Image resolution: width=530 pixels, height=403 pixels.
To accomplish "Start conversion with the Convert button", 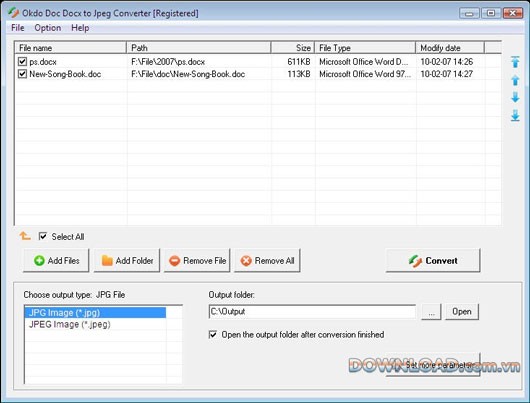I will tap(433, 260).
